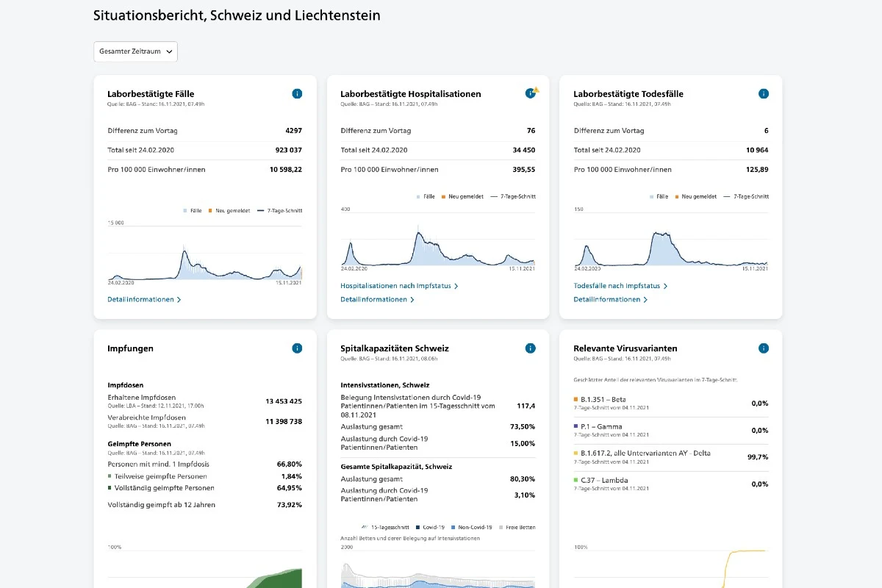Click the orange B.1.351 Beta swatch
This screenshot has height=588, width=882.
click(576, 399)
